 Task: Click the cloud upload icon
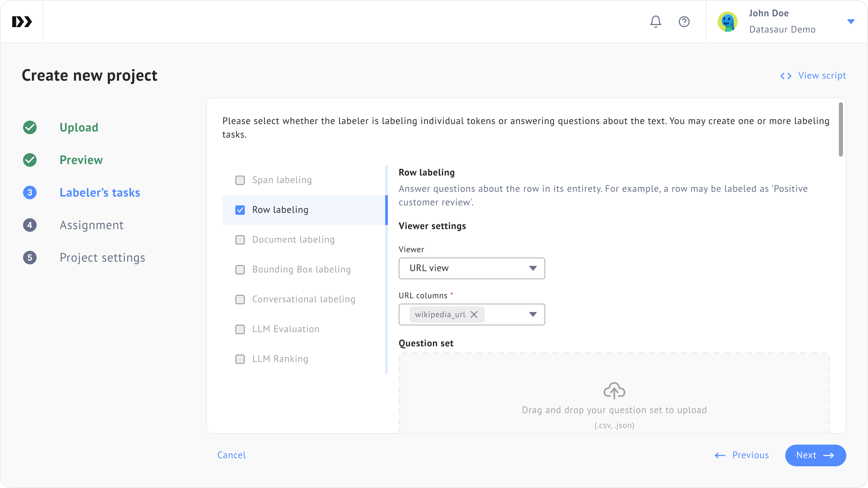point(614,391)
